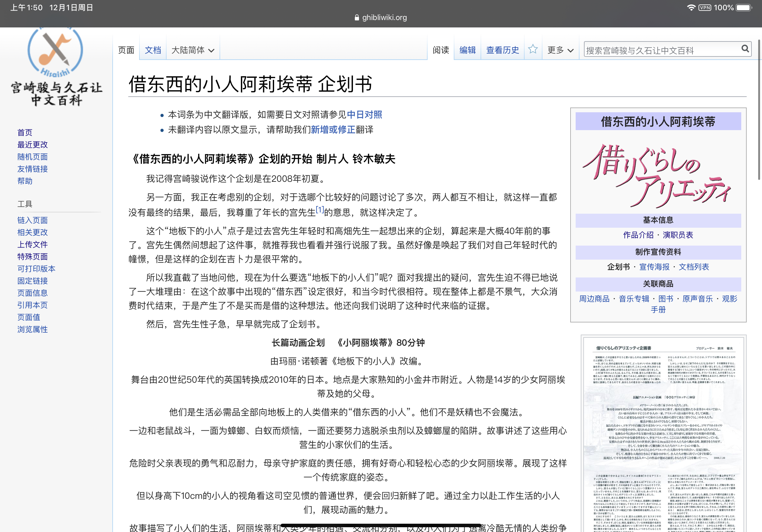This screenshot has width=762, height=532.
Task: Click the page title 借东西的小人阿莉埃蒂 企划书
Action: click(x=250, y=84)
